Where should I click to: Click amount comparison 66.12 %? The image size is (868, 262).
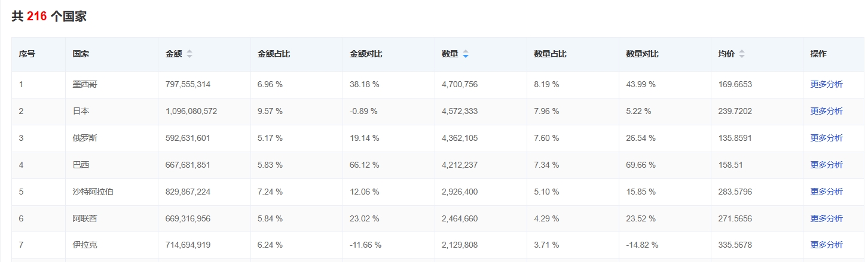(365, 165)
